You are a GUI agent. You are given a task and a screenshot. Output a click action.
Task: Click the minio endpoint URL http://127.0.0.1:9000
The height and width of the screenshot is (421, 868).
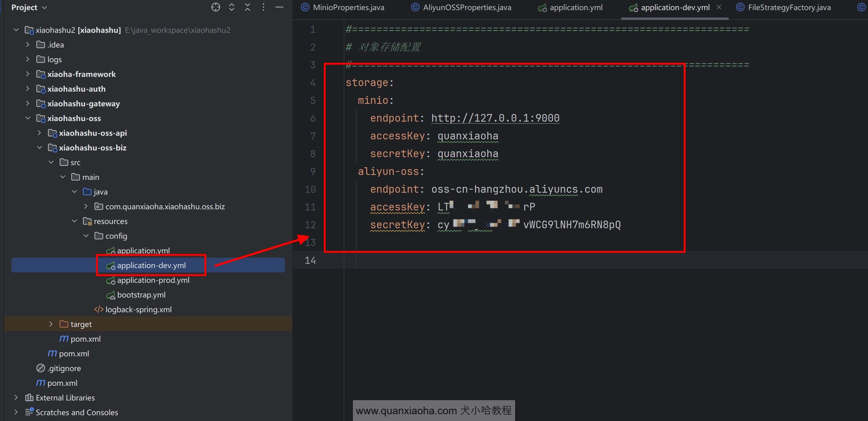[x=495, y=118]
